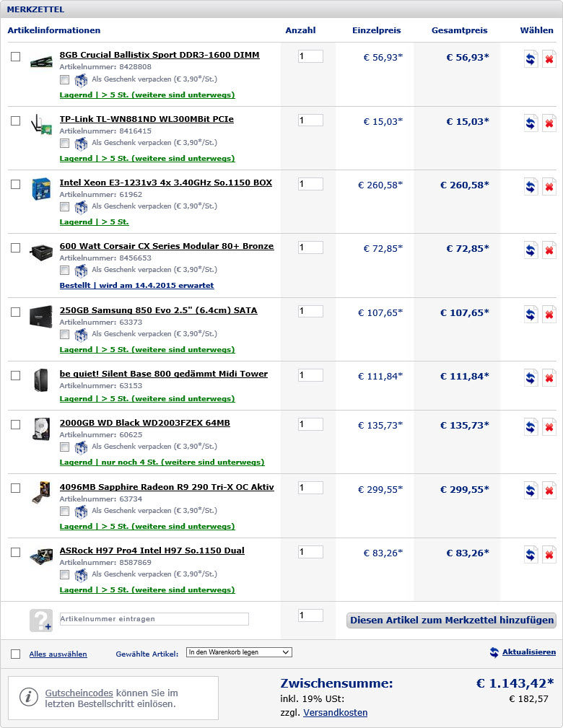Click 'Diesen Artikel zum Merkzettel hinzufügen' button
This screenshot has width=563, height=728.
pyautogui.click(x=451, y=620)
